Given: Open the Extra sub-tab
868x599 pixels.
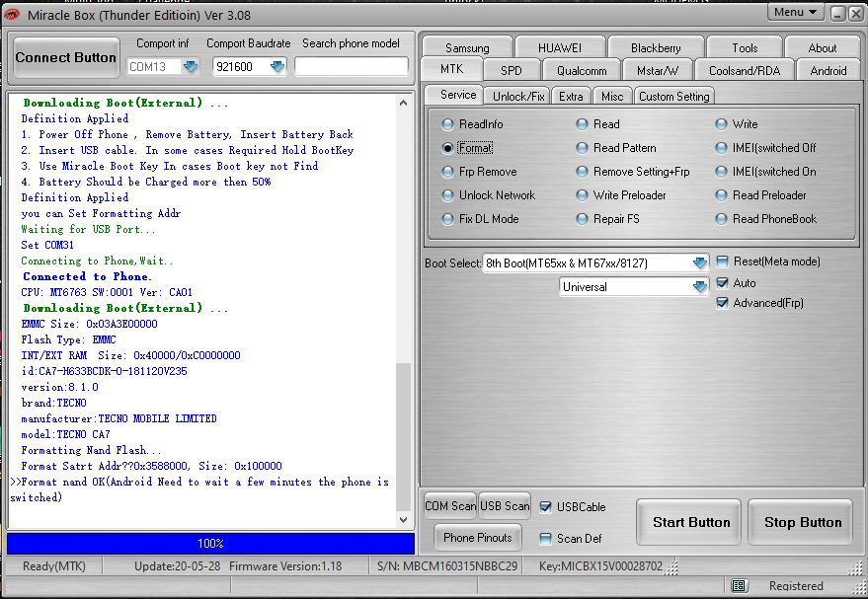Looking at the screenshot, I should coord(571,97).
